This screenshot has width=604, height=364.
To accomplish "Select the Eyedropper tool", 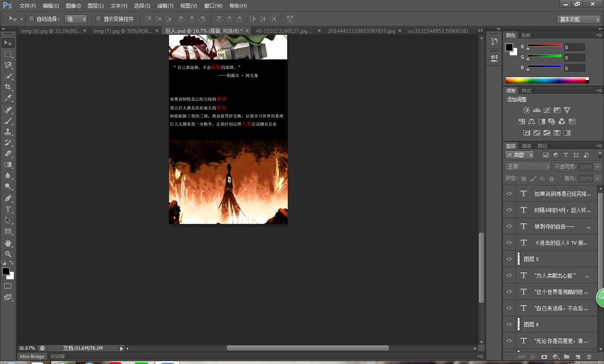I will coord(8,98).
